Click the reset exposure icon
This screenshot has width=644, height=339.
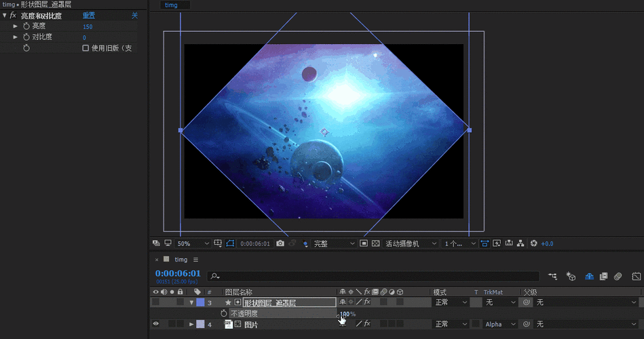click(533, 243)
